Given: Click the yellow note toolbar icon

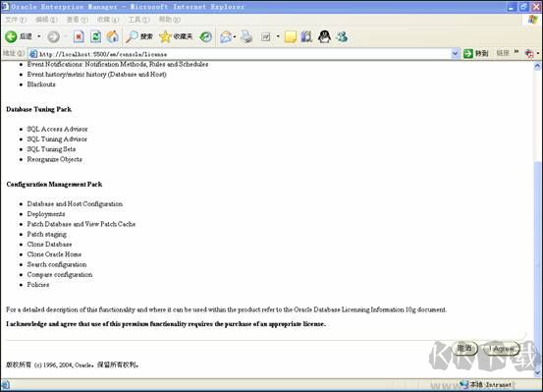Looking at the screenshot, I should pyautogui.click(x=291, y=36).
